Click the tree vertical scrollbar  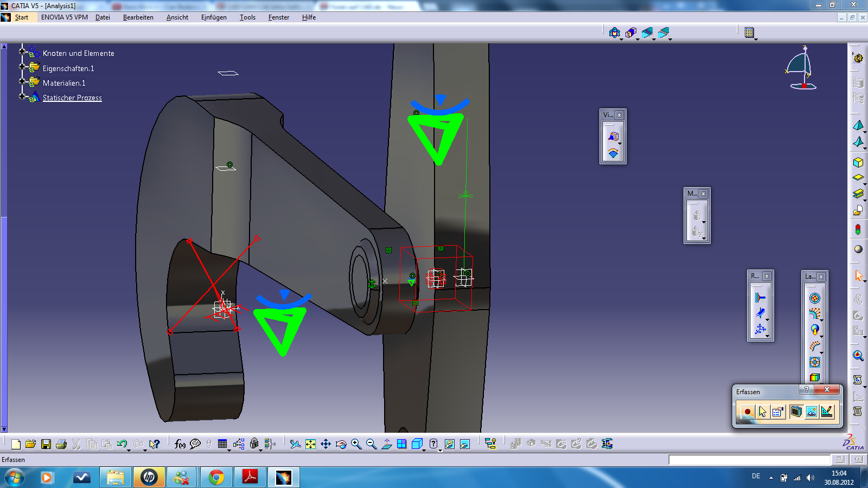tap(4, 237)
